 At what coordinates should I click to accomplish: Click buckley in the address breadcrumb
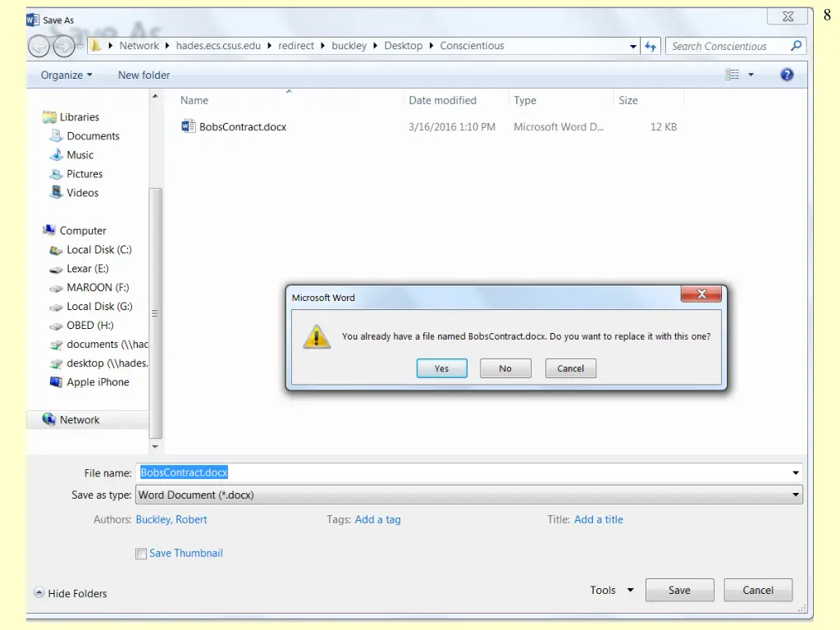(349, 46)
